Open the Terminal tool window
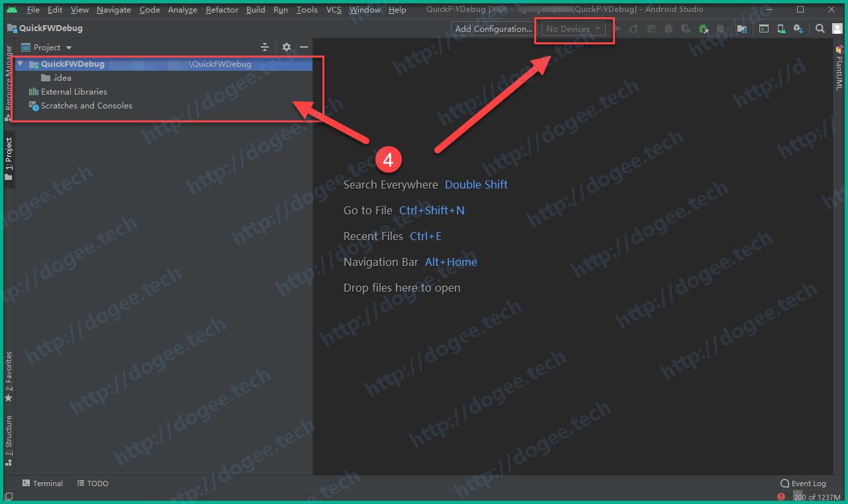The image size is (848, 504). click(x=42, y=483)
